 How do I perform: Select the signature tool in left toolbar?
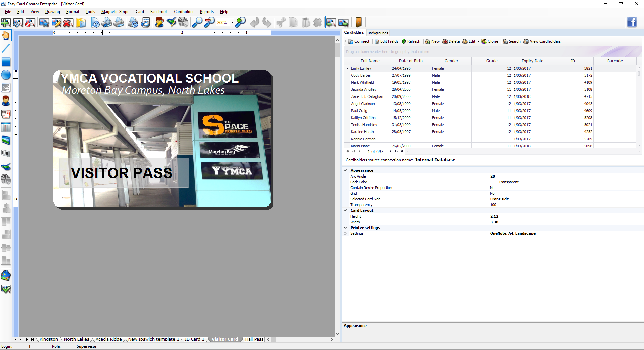click(6, 167)
